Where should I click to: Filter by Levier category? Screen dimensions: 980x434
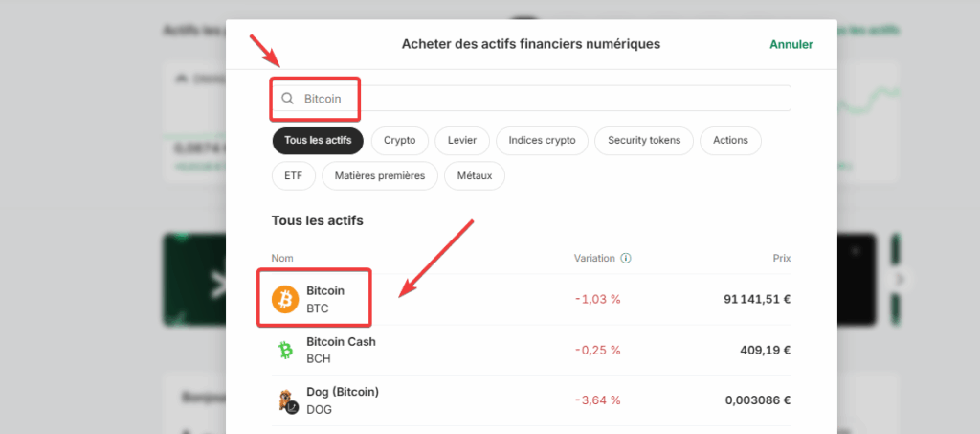click(462, 140)
